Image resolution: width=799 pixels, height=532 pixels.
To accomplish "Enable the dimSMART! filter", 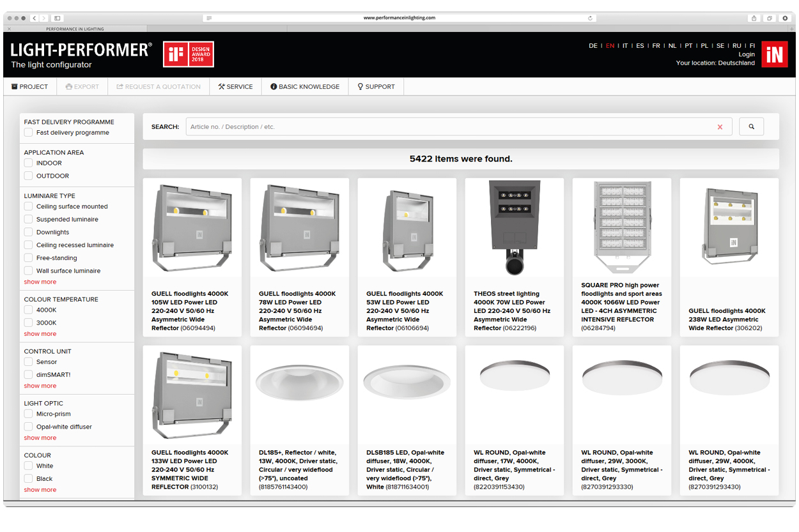I will pyautogui.click(x=28, y=375).
